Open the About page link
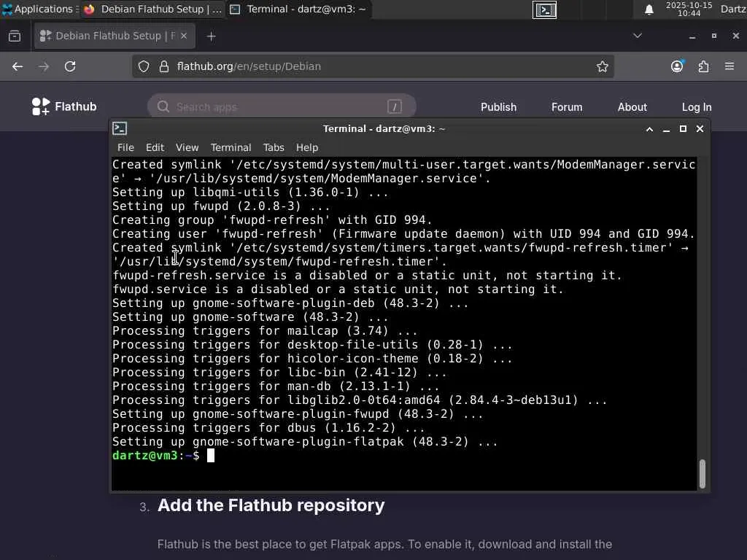This screenshot has width=747, height=560. [x=632, y=107]
